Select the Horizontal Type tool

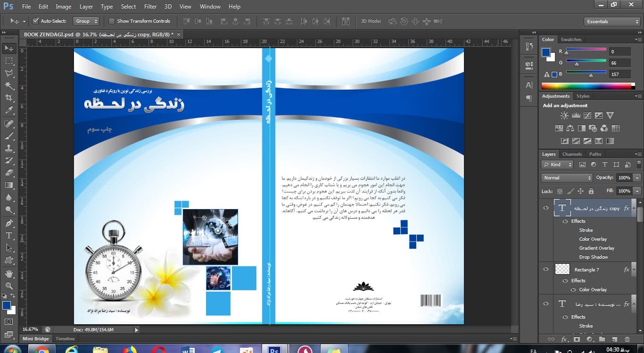point(9,235)
